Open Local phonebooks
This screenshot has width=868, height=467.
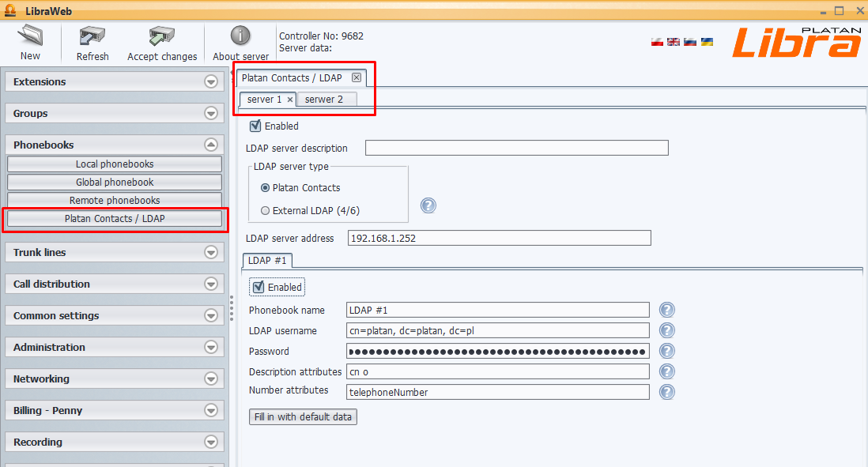[115, 164]
